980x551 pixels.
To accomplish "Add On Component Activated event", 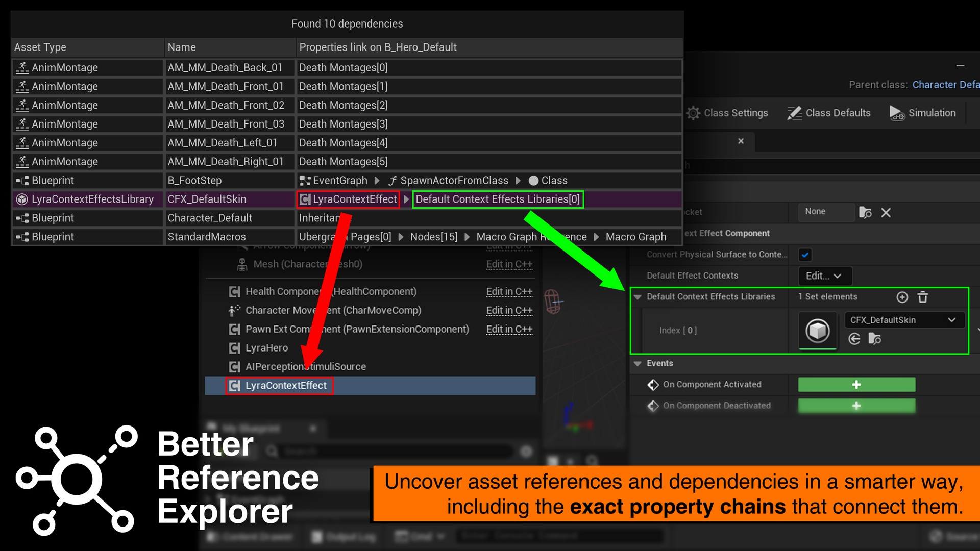I will [x=856, y=385].
